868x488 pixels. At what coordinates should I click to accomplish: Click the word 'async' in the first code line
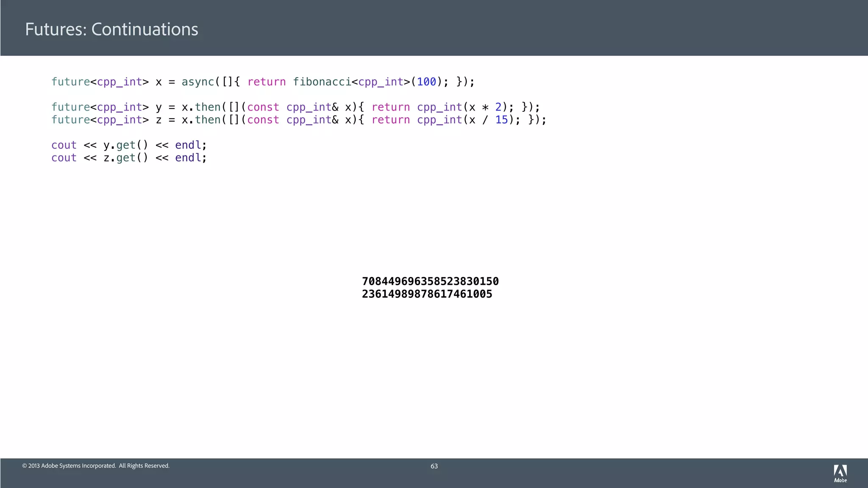(198, 82)
